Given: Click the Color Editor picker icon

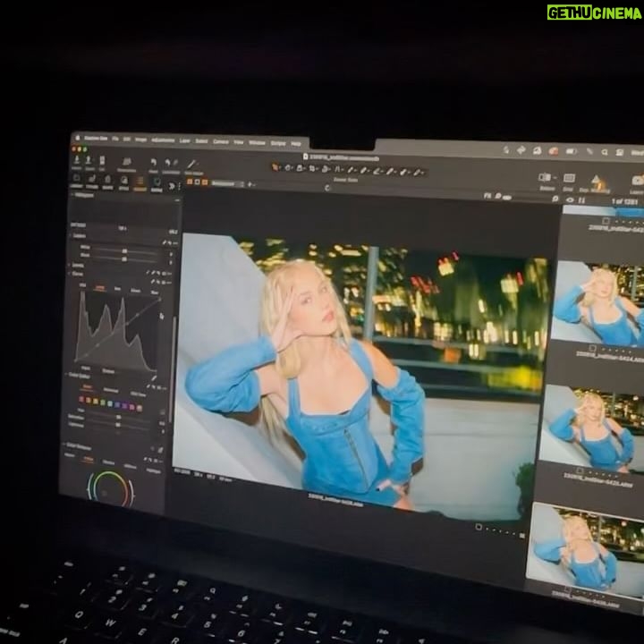Looking at the screenshot, I should (154, 377).
